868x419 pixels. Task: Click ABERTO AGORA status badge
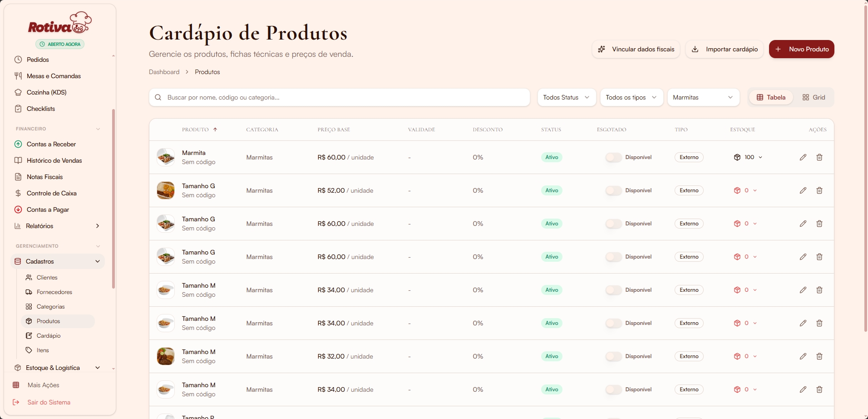[x=60, y=44]
